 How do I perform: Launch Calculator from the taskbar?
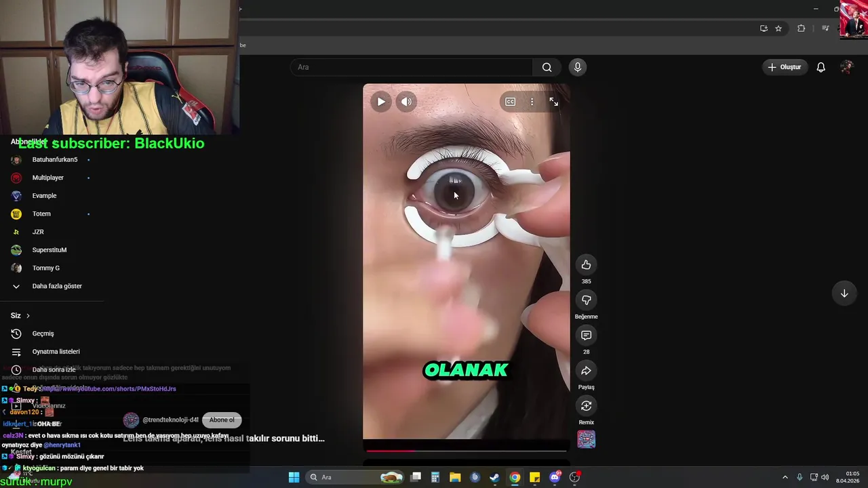click(435, 477)
